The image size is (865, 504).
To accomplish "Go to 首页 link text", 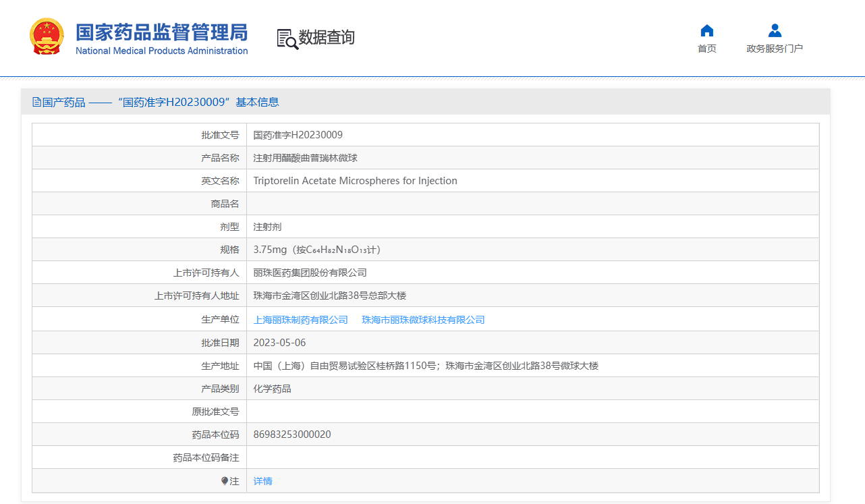I will (x=707, y=49).
